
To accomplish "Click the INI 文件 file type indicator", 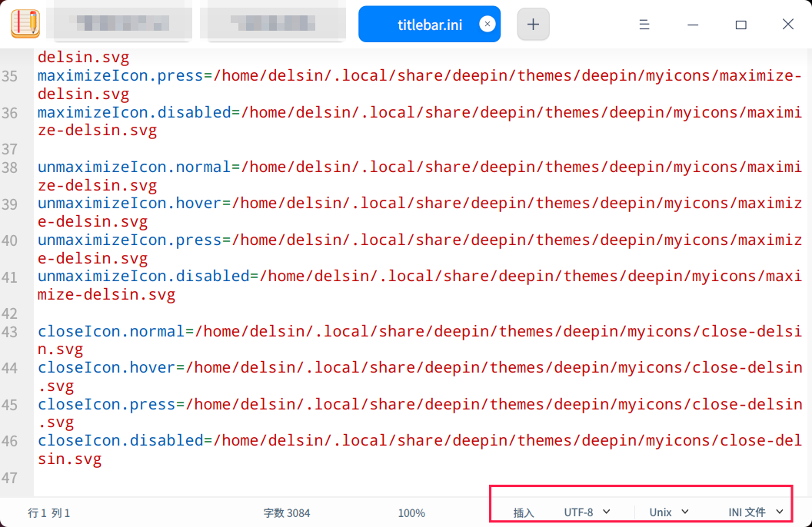I will click(x=749, y=512).
